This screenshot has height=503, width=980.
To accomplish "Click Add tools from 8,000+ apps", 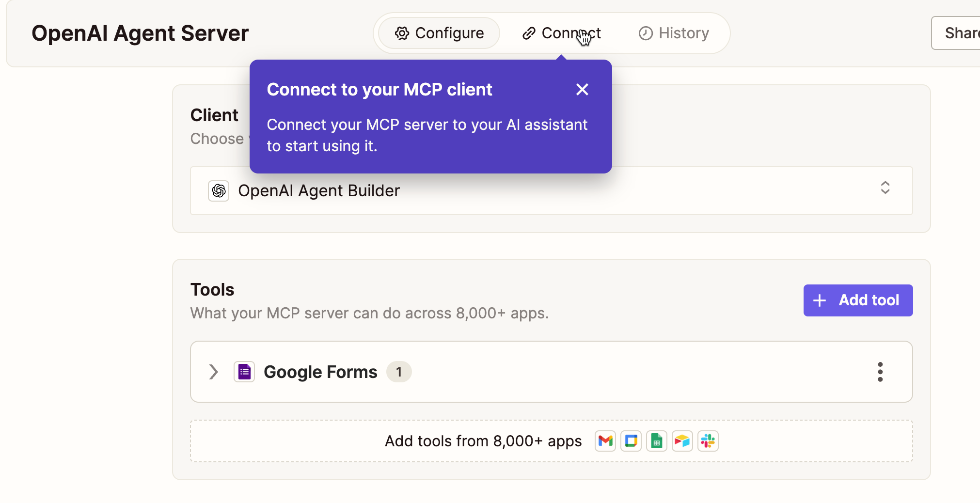I will 552,441.
